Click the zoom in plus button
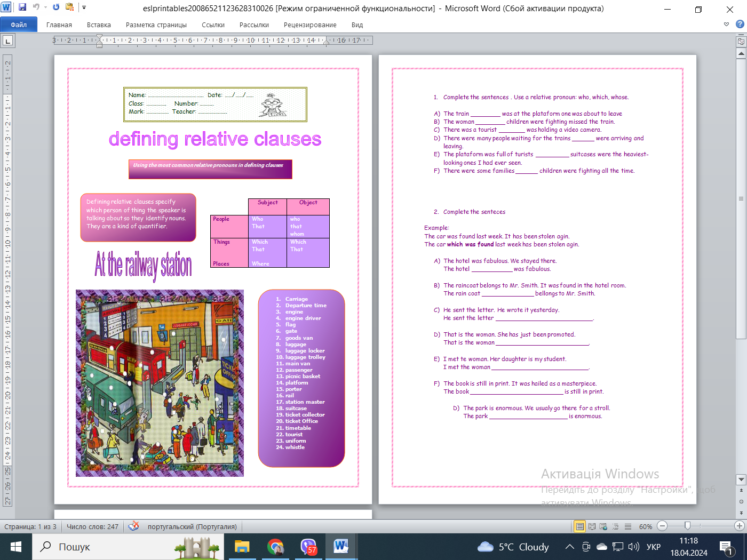Viewport: 747px width, 560px height. coord(740,526)
